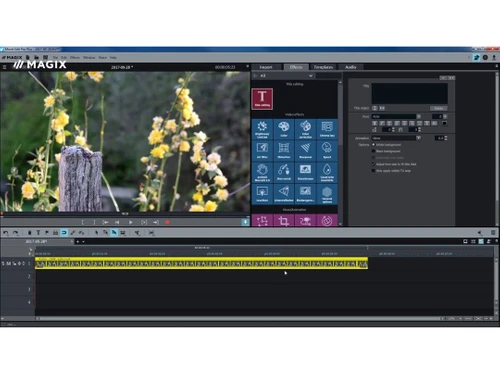Open the Size/Position animation purple tile
The width and height of the screenshot is (500, 375).
coord(262,220)
